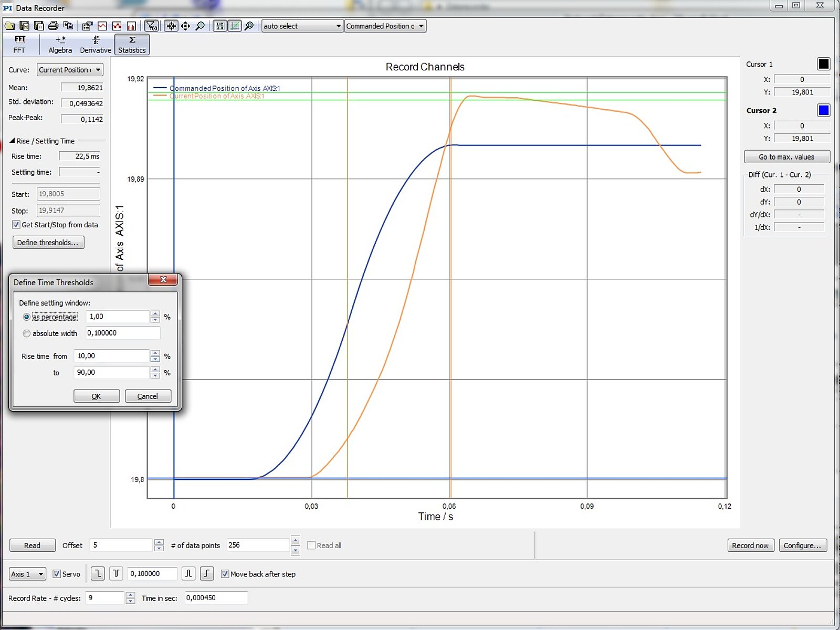Switch to the Statistics tab

pos(132,45)
